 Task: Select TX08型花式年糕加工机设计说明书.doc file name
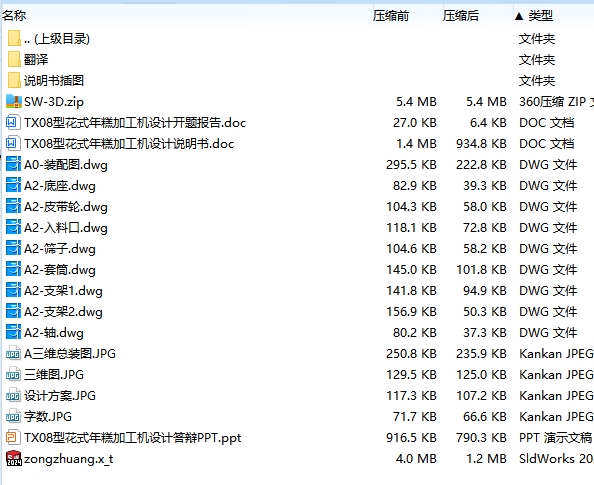point(129,144)
